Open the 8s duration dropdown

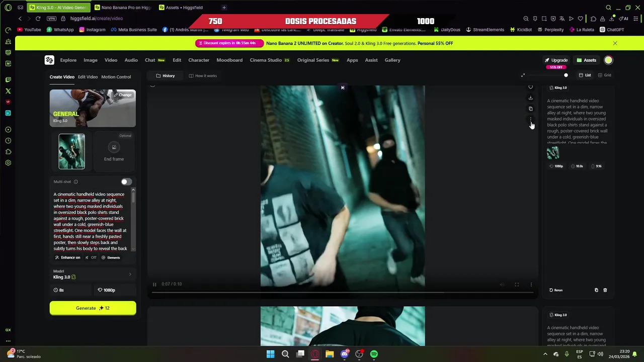[x=70, y=290]
